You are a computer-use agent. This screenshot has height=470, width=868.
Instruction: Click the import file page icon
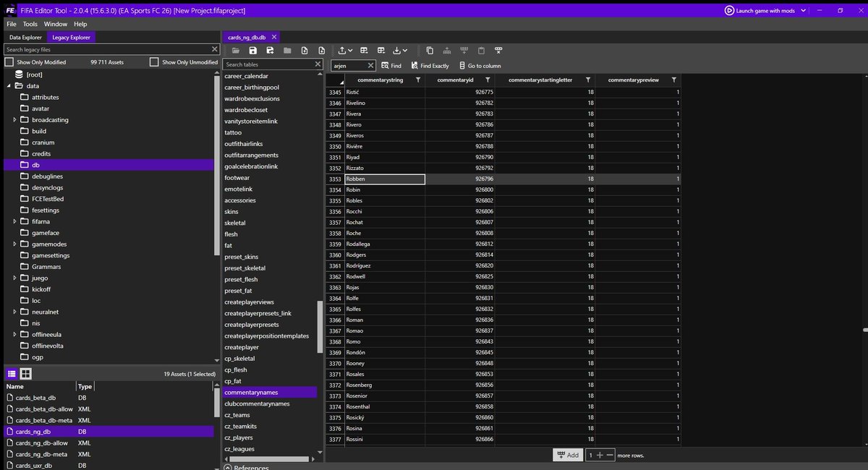(x=305, y=51)
